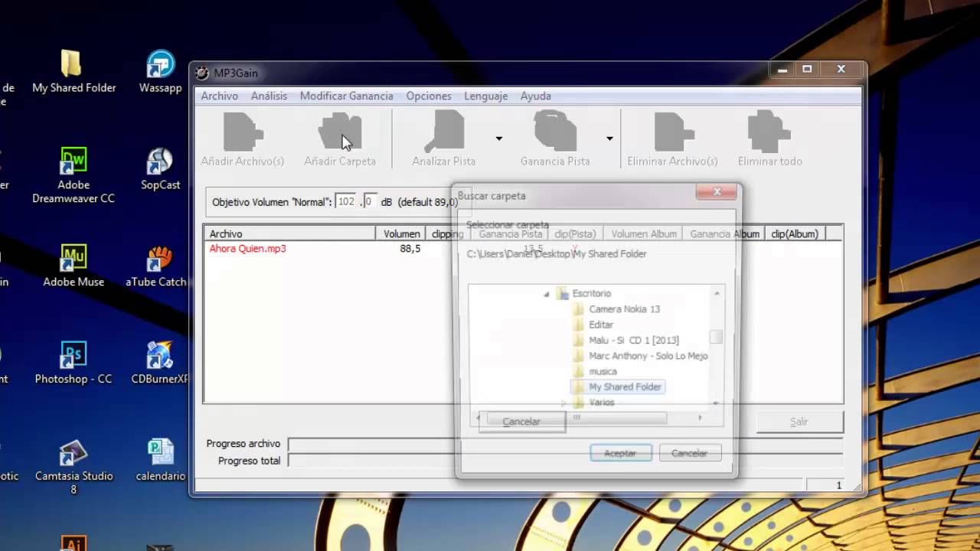Click the target volume field showing 102

click(347, 202)
